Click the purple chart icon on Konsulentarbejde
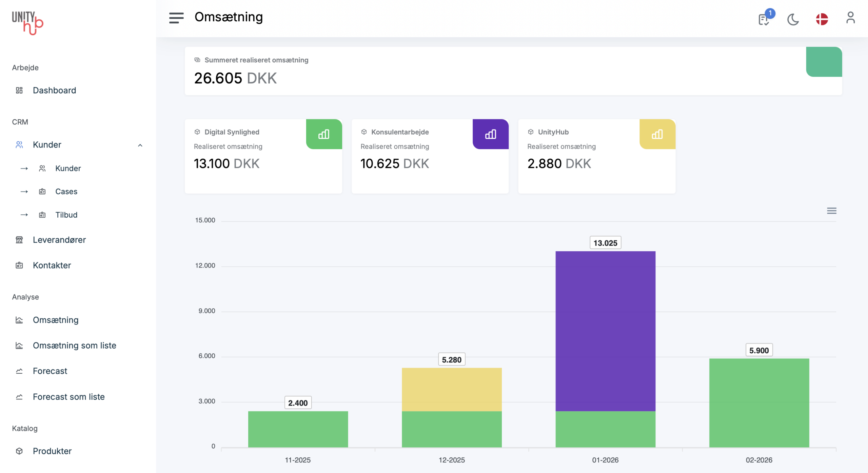The height and width of the screenshot is (473, 868). (490, 134)
